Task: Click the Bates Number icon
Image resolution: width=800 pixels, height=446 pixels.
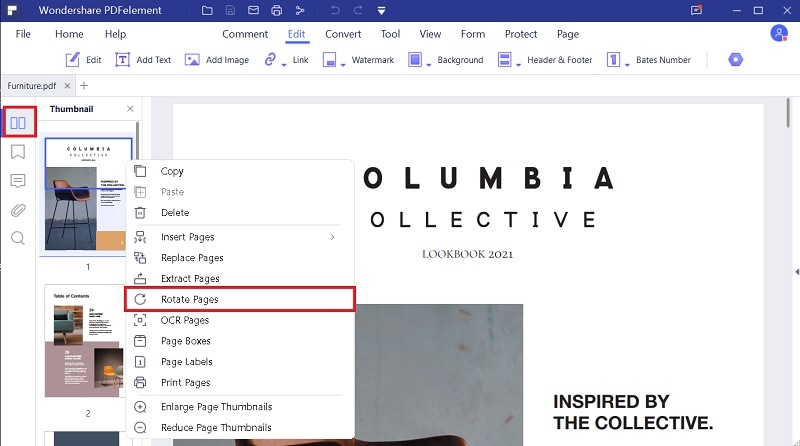Action: [x=613, y=60]
